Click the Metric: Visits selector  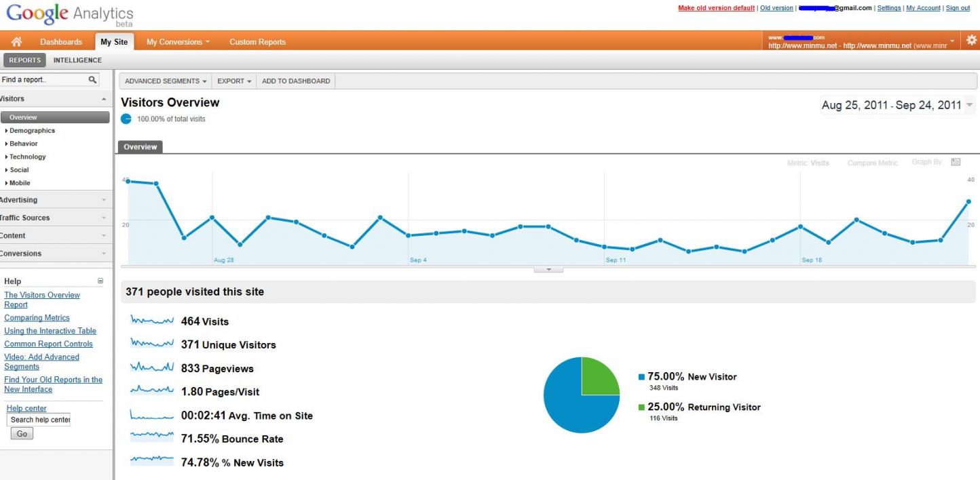[x=808, y=163]
